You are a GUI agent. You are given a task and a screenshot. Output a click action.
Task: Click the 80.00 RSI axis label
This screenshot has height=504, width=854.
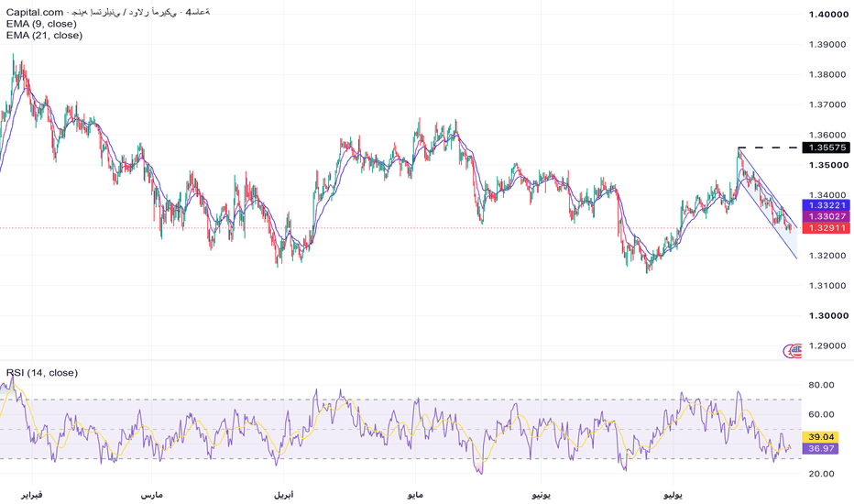click(x=821, y=385)
